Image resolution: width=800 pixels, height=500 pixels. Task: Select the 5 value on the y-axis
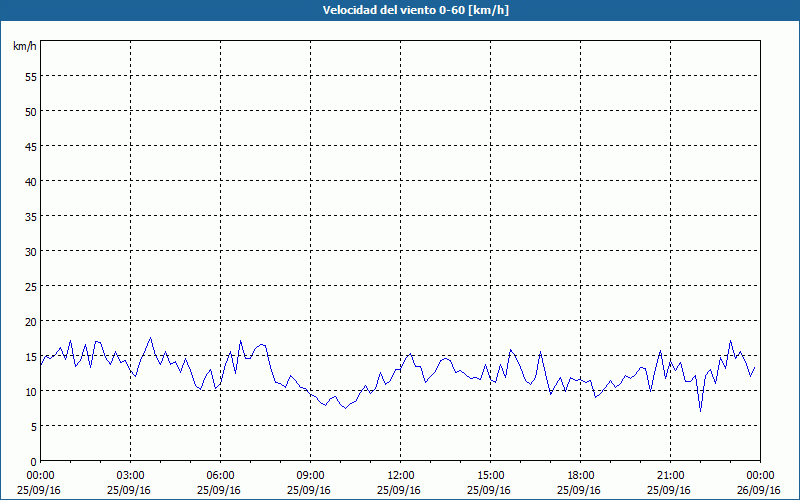(34, 428)
